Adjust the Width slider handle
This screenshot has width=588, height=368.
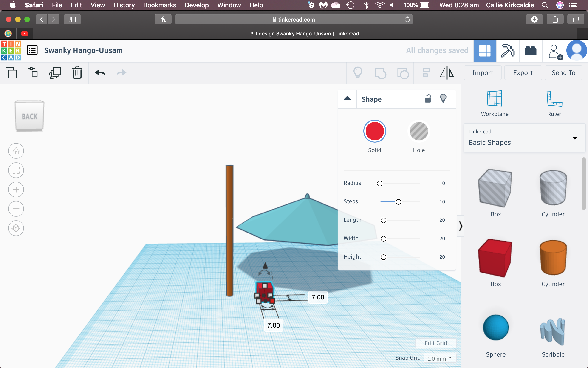[x=383, y=239]
